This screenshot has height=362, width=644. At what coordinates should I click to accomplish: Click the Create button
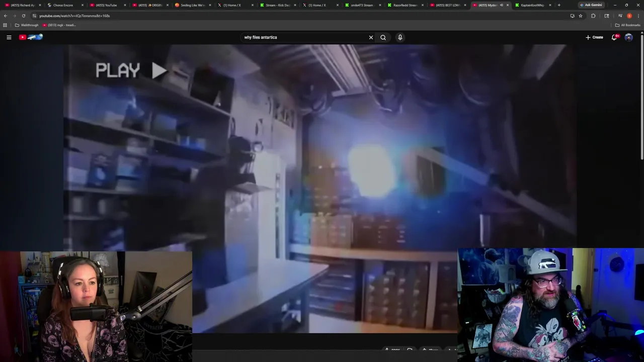594,37
